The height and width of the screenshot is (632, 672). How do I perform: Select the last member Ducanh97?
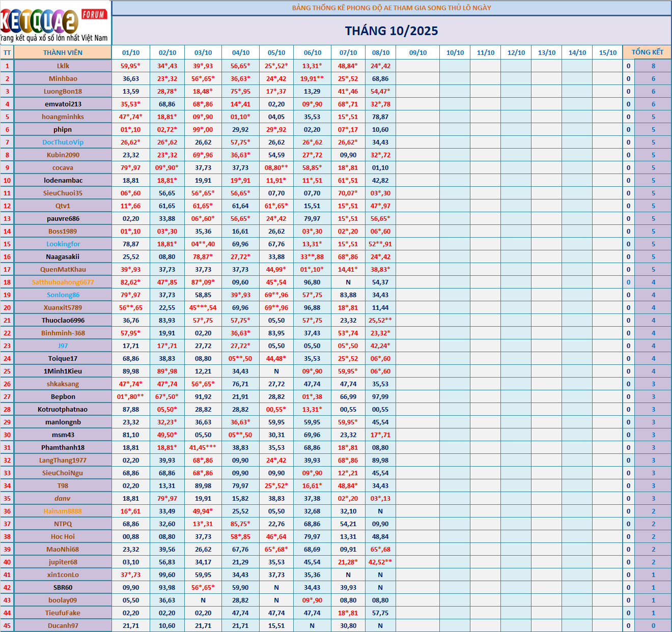coord(63,626)
